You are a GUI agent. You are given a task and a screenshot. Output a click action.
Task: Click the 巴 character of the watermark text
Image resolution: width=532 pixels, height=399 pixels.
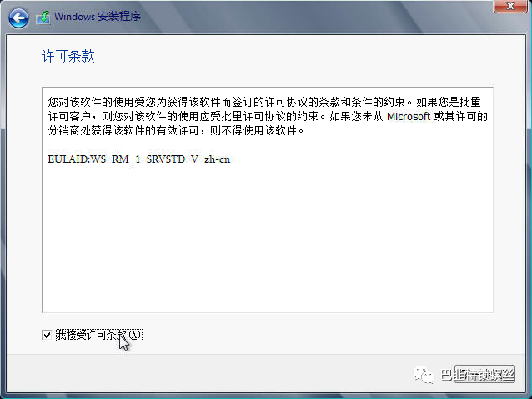446,375
